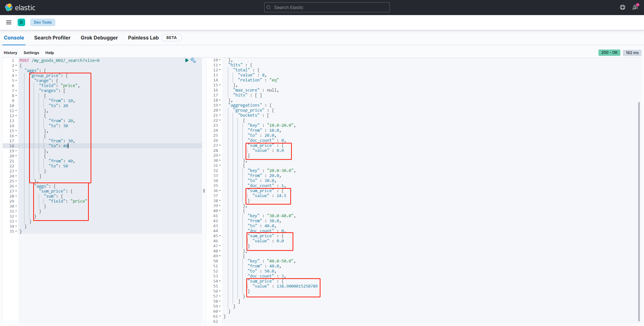Click the Wrench/settings icon next to run
The height and width of the screenshot is (326, 644).
pyautogui.click(x=193, y=60)
